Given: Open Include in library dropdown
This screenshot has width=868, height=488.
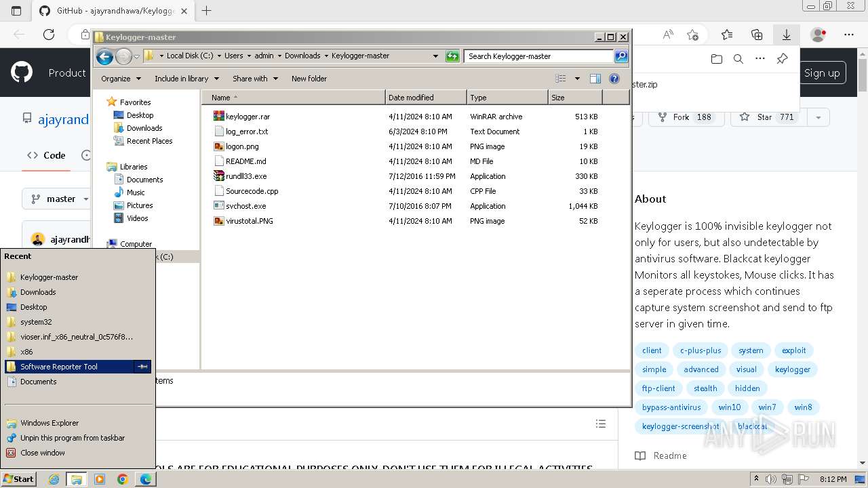Looking at the screenshot, I should (x=186, y=79).
